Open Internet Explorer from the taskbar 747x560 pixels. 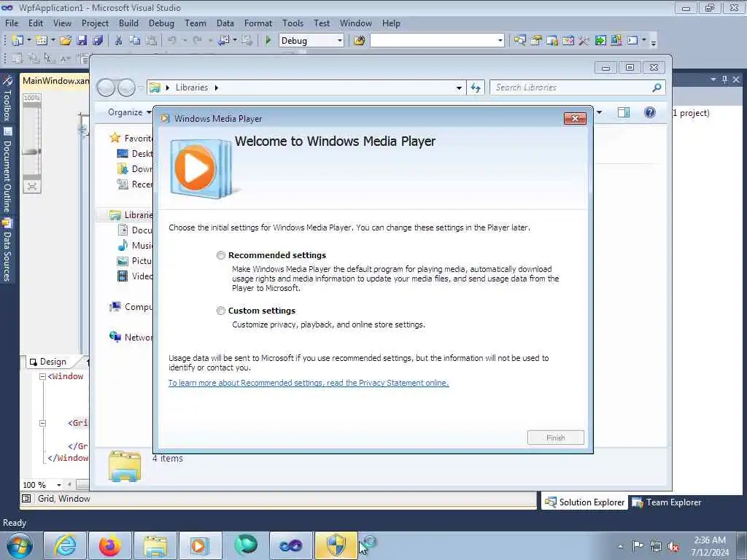point(64,545)
